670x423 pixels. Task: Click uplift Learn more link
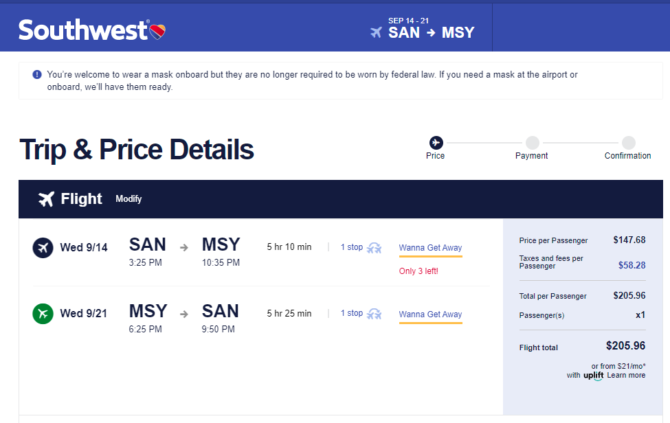[x=626, y=375]
